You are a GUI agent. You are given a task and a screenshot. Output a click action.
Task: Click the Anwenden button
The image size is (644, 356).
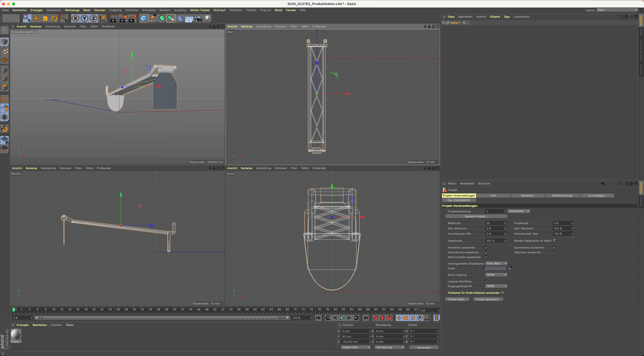click(424, 347)
